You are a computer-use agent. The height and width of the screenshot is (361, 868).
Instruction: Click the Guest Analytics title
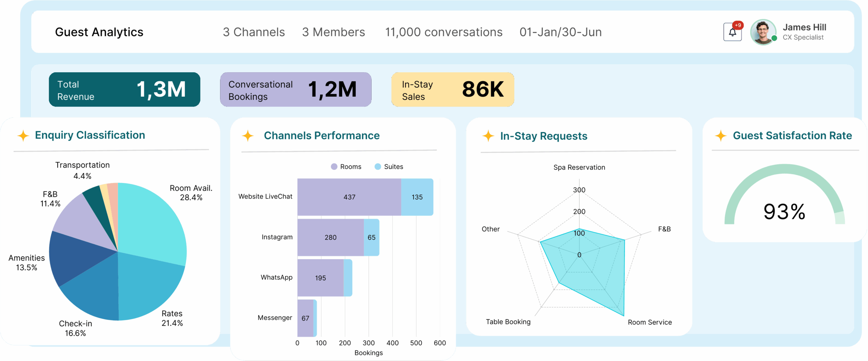99,32
